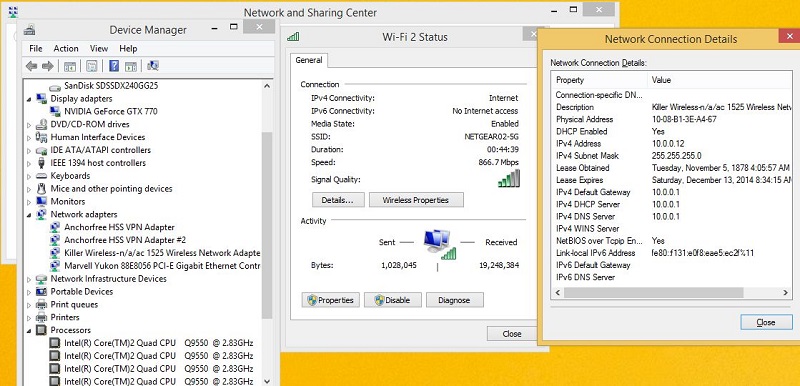
Task: Click the Details... button
Action: [337, 200]
